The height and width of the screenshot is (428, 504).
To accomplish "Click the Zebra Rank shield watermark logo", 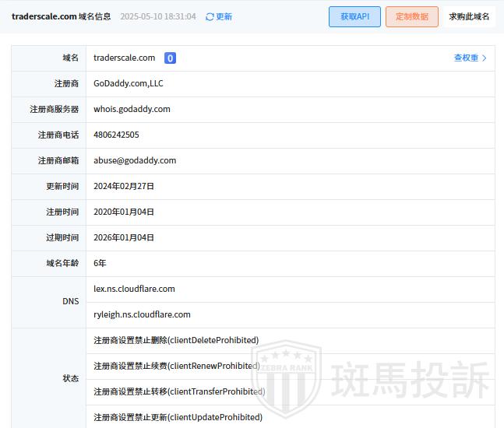I will coord(285,377).
